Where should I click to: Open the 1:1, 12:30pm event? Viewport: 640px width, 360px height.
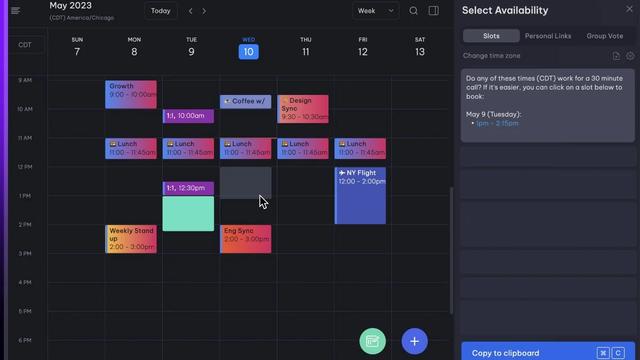tap(188, 188)
